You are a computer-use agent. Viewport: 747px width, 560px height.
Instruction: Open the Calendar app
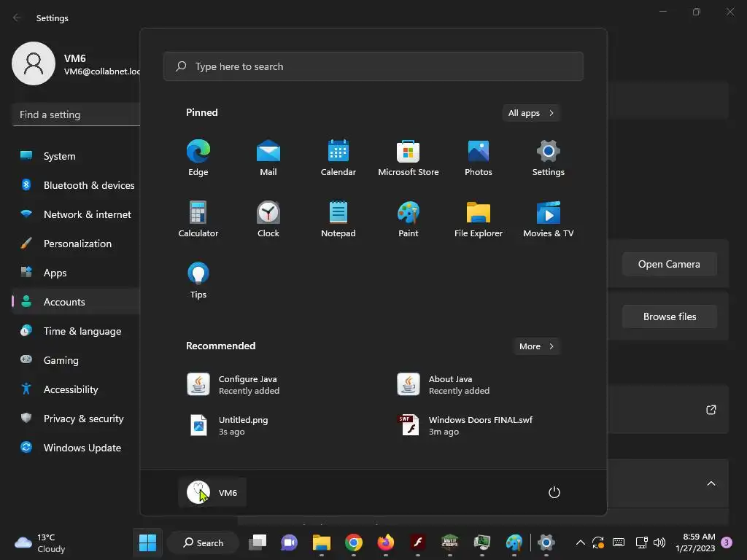click(338, 157)
